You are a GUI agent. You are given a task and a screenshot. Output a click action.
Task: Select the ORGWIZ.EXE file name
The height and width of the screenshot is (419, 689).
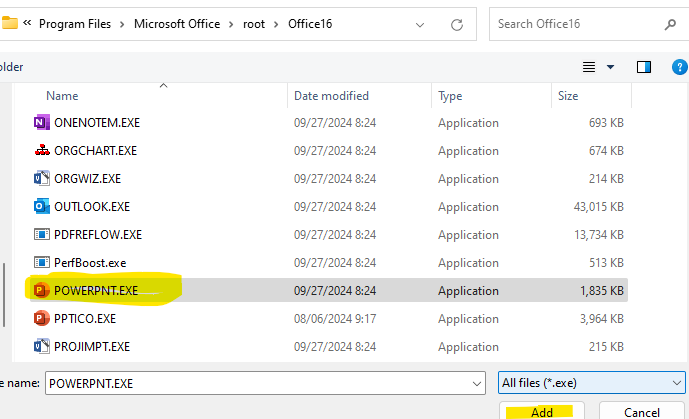[87, 179]
